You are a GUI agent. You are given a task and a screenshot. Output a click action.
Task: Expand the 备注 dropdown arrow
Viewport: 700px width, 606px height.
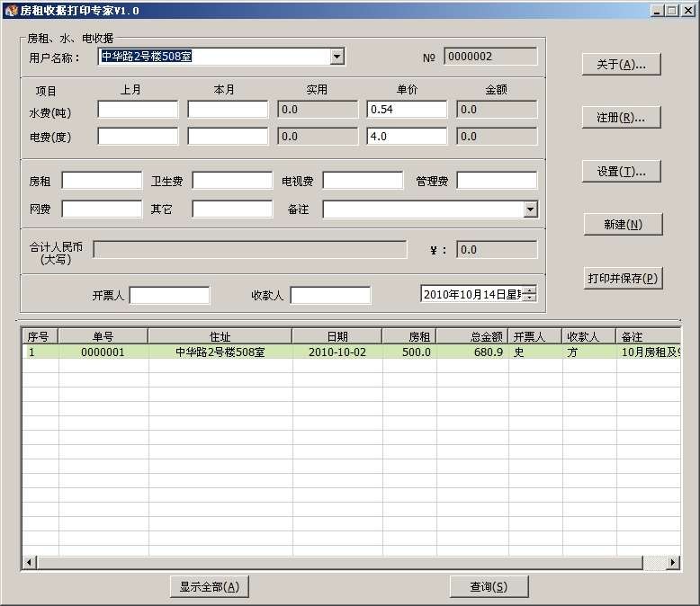click(530, 209)
